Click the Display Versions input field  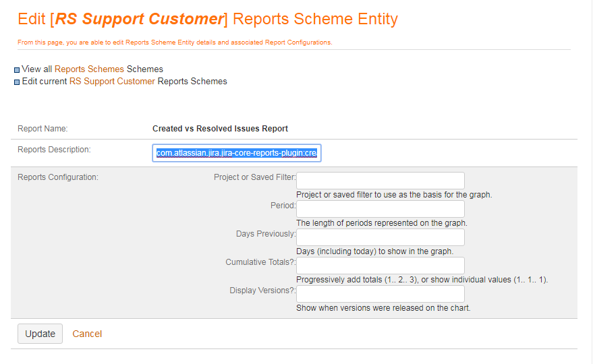(x=380, y=294)
